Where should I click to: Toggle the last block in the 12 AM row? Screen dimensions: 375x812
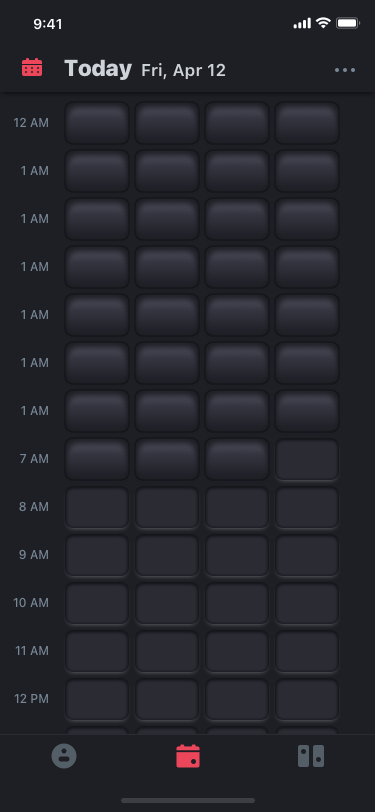(x=307, y=123)
